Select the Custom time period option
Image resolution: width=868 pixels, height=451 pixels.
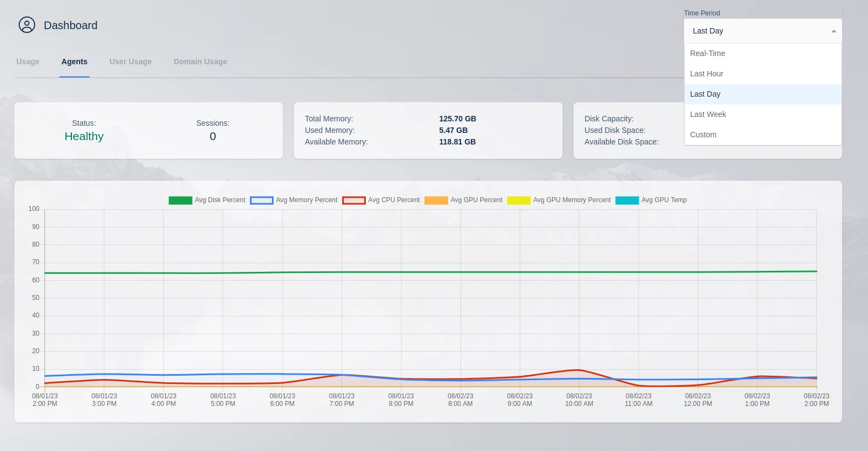703,135
